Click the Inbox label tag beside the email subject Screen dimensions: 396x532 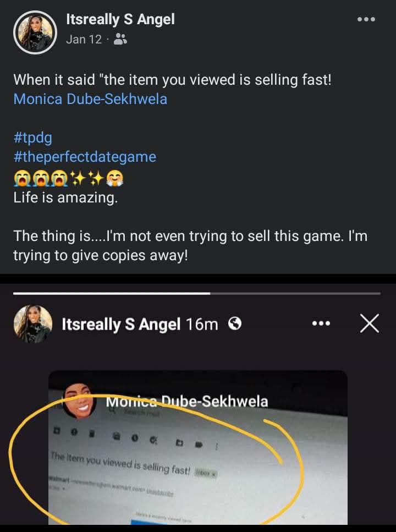point(207,472)
